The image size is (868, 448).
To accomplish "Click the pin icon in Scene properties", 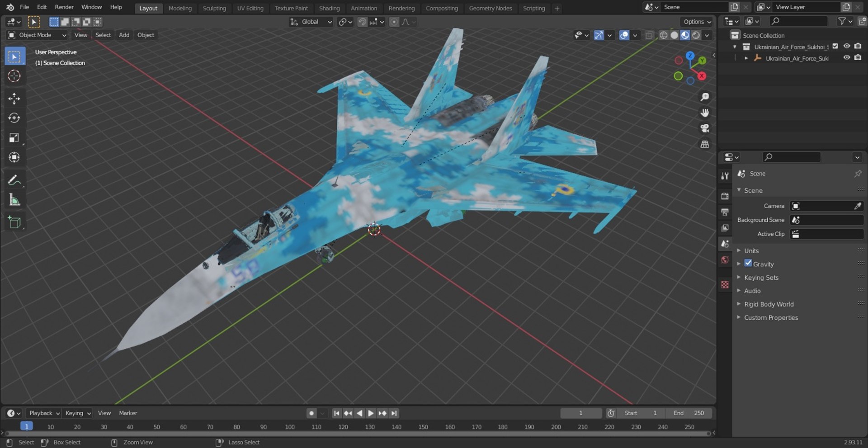I will coord(858,174).
